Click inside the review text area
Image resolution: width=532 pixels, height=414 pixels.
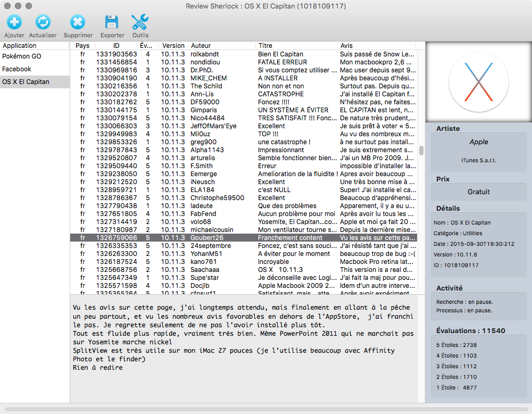point(244,349)
